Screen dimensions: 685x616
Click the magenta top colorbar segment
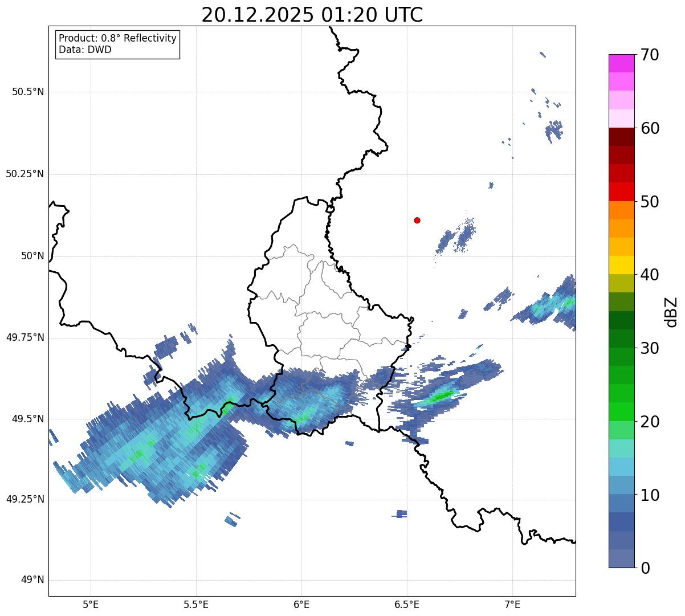(x=621, y=63)
